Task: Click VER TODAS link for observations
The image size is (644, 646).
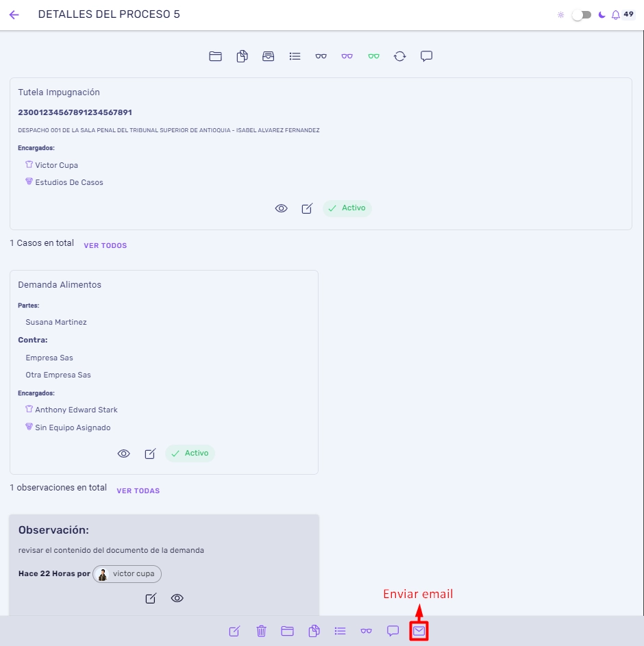Action: point(138,491)
